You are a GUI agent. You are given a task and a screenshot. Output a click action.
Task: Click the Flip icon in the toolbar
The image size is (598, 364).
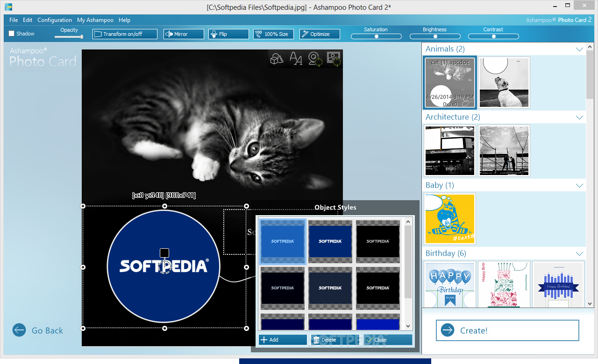(214, 34)
